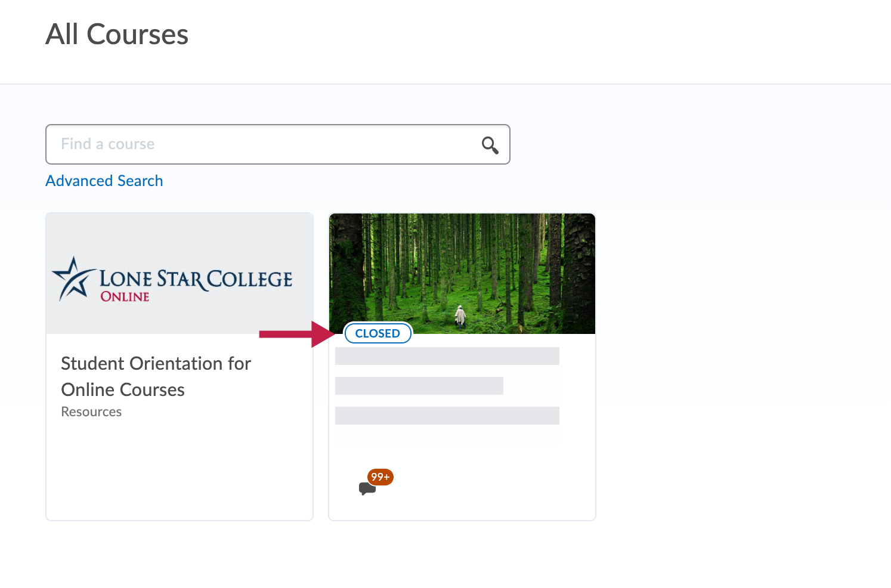Image resolution: width=891 pixels, height=588 pixels.
Task: Click the forest course image thumbnail
Action: pyautogui.click(x=462, y=262)
